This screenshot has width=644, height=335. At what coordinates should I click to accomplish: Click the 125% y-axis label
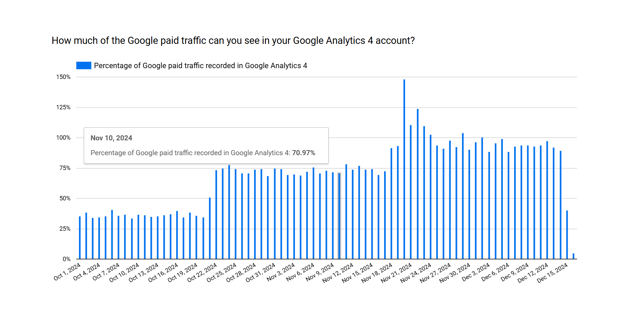tap(63, 107)
